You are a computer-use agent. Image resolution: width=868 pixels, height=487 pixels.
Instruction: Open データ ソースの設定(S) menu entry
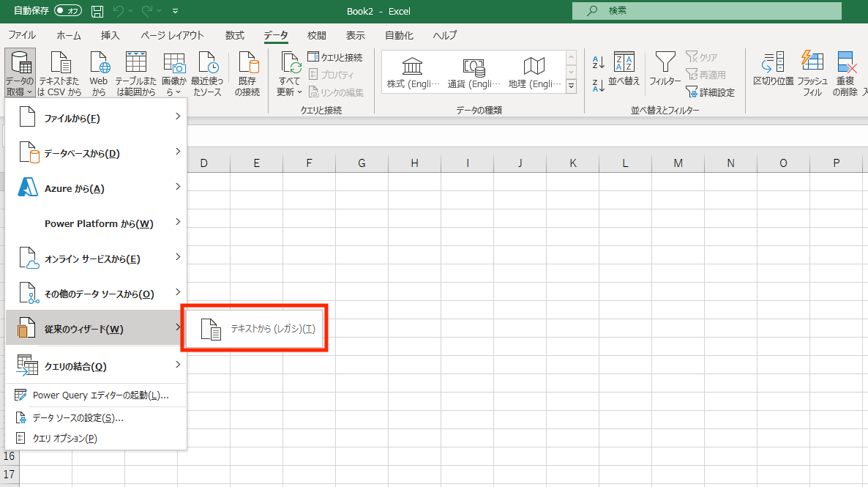96,417
